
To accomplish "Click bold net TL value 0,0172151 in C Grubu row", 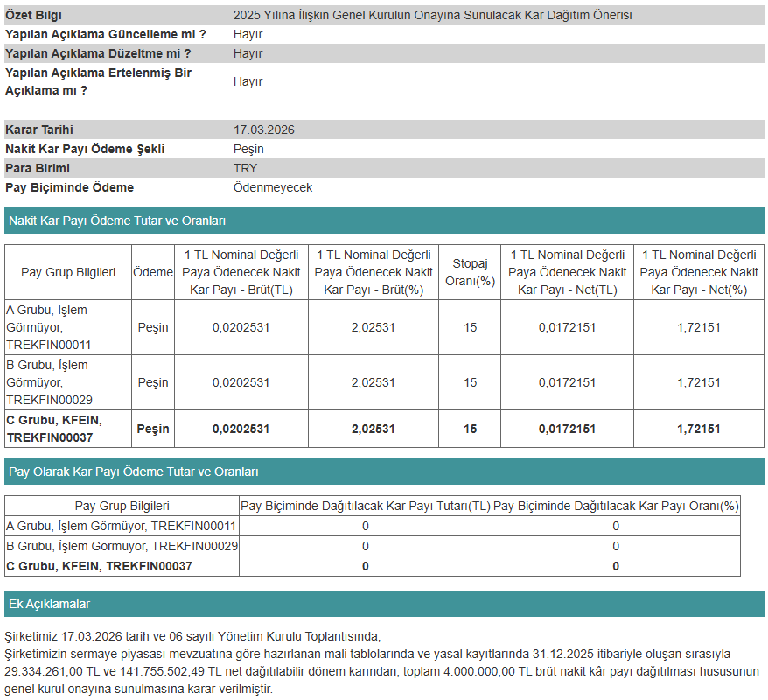I will (567, 429).
